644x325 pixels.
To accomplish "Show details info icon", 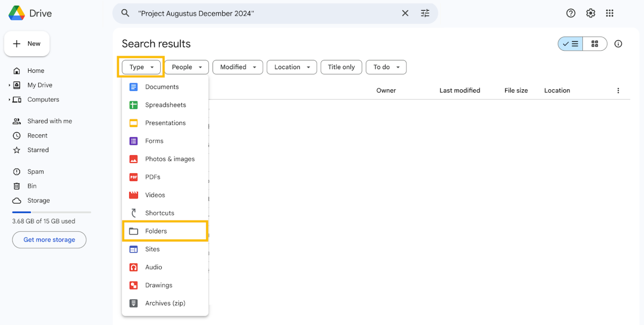I will (x=618, y=44).
